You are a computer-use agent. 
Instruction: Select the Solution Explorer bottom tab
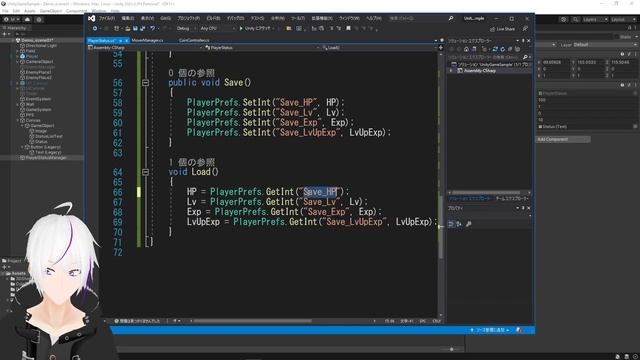(470, 198)
